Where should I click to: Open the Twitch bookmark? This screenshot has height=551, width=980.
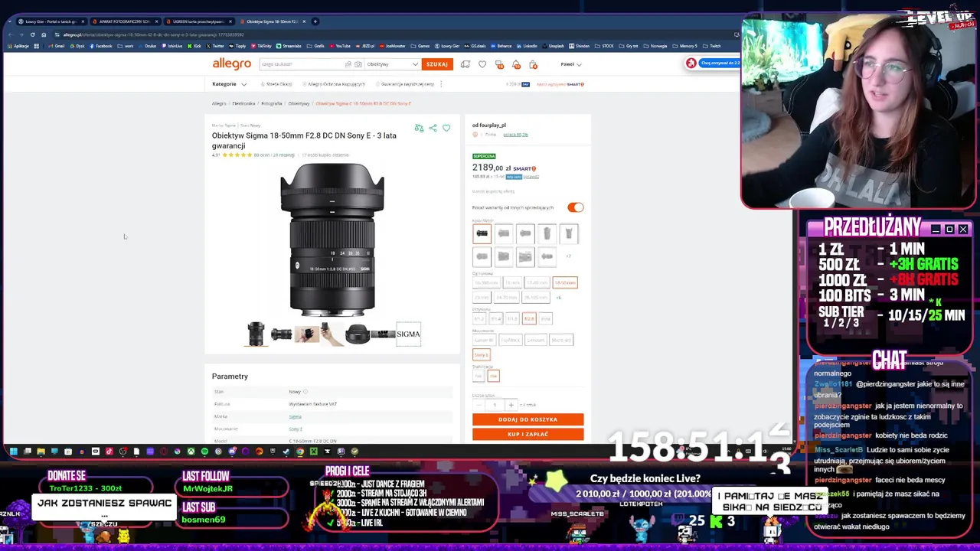coord(714,46)
